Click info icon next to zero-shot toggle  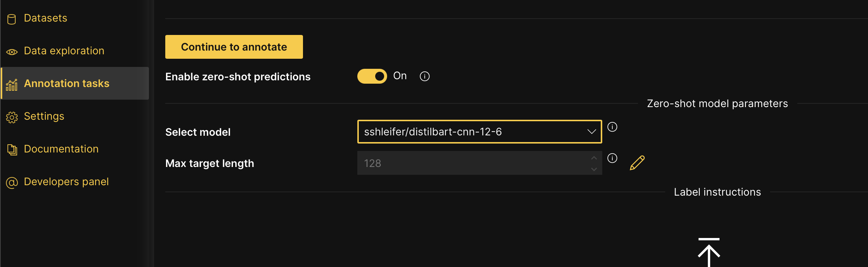[425, 76]
